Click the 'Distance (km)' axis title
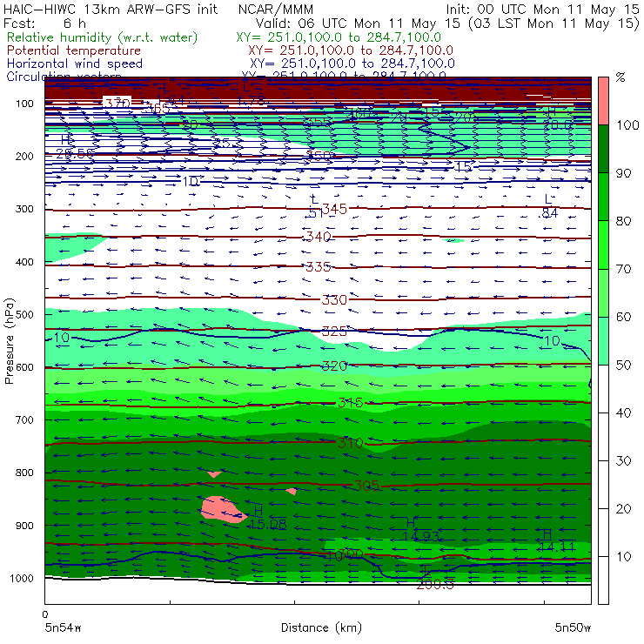Viewport: 644px width, 644px height. tap(321, 627)
